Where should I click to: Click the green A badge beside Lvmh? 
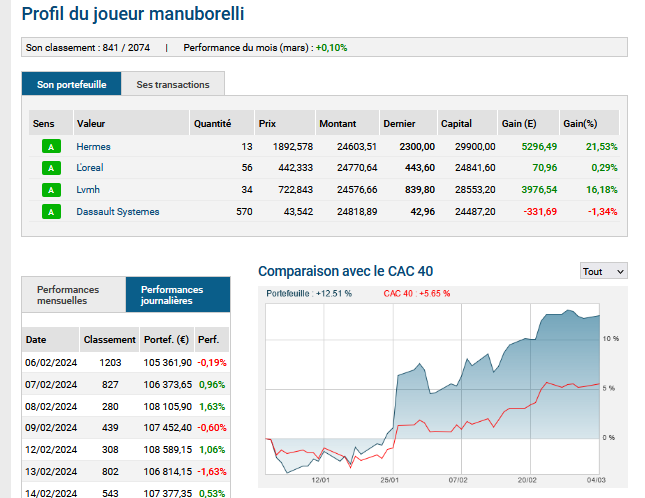coord(51,190)
